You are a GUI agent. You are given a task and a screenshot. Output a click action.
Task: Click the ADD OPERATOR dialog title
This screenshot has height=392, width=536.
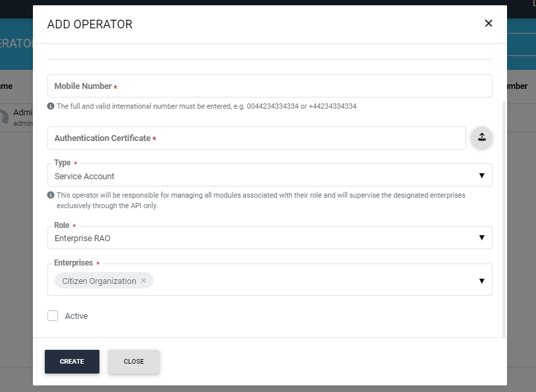pos(90,24)
